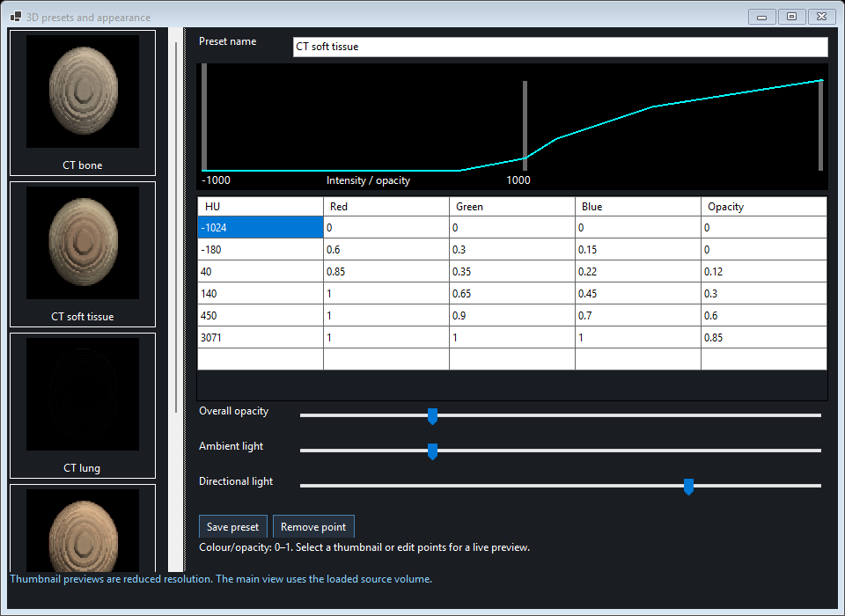Select the Red cell 0.6 in -180 row
The image size is (845, 616).
386,250
